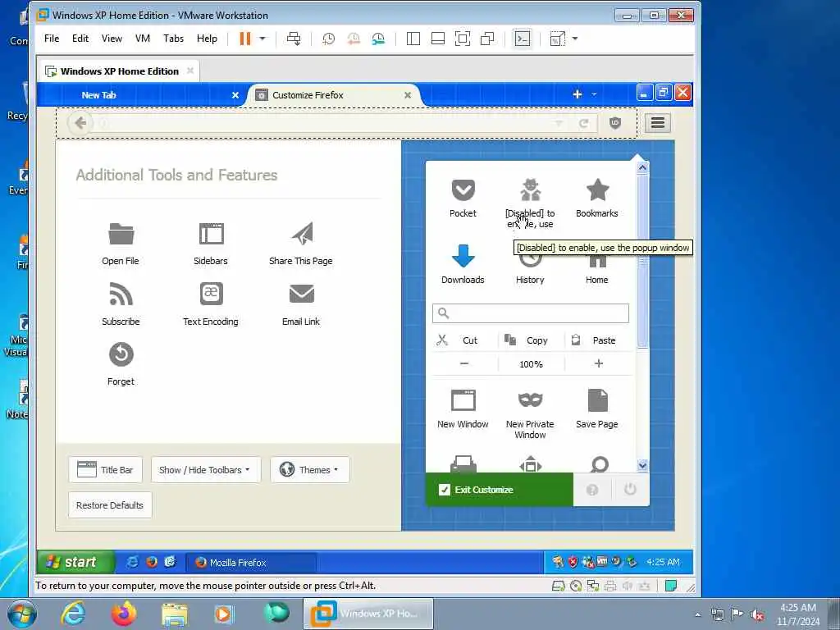840x630 pixels.
Task: Click the disabled add-on icon beside Pocket
Action: [531, 189]
